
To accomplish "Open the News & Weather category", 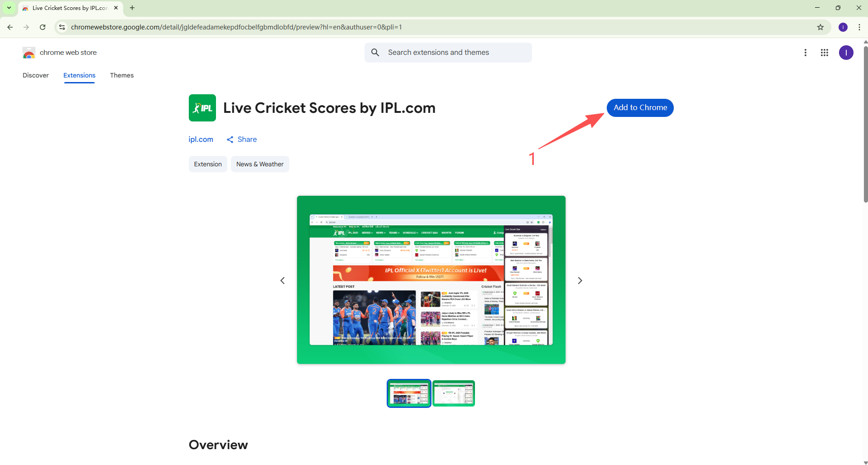I will click(x=260, y=164).
